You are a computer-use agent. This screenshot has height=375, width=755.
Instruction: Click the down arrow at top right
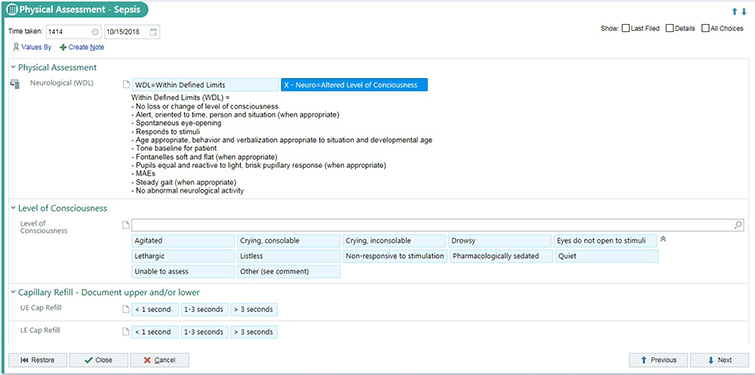click(x=744, y=12)
